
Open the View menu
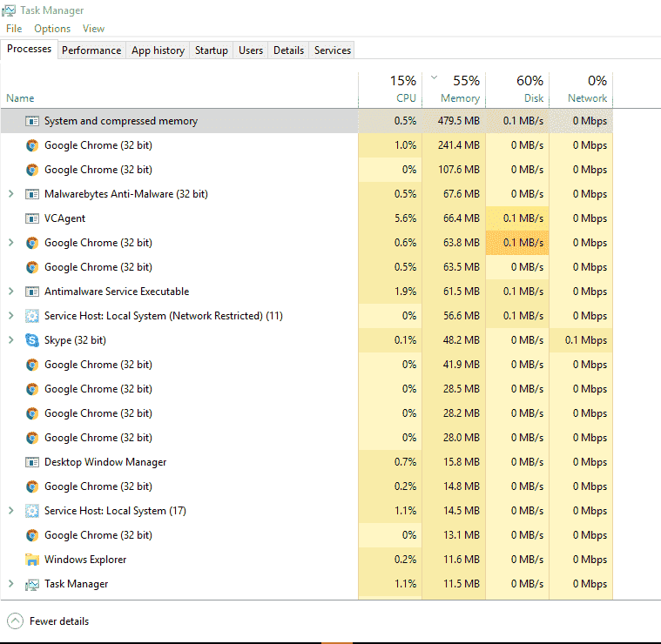[93, 29]
